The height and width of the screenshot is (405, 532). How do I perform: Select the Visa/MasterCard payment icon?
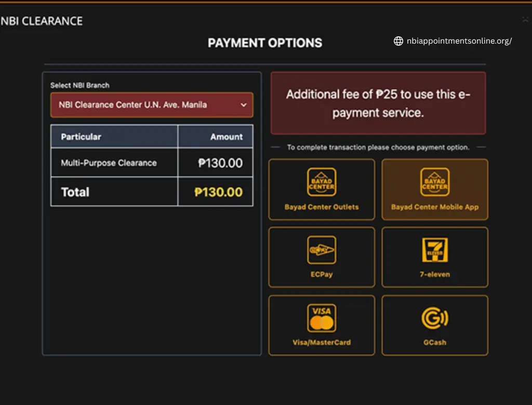(x=321, y=318)
